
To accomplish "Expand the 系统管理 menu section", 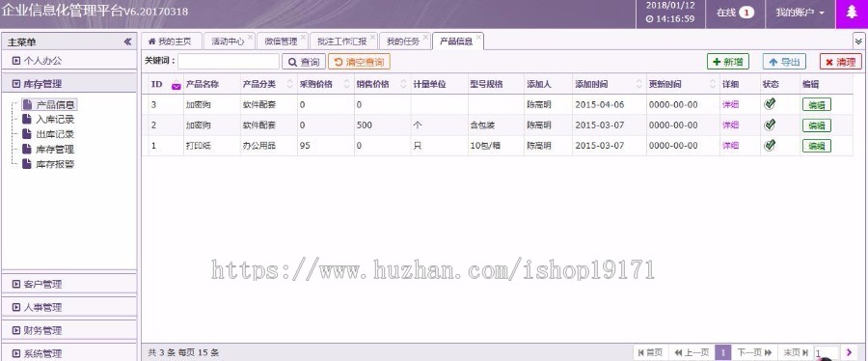I will 69,353.
